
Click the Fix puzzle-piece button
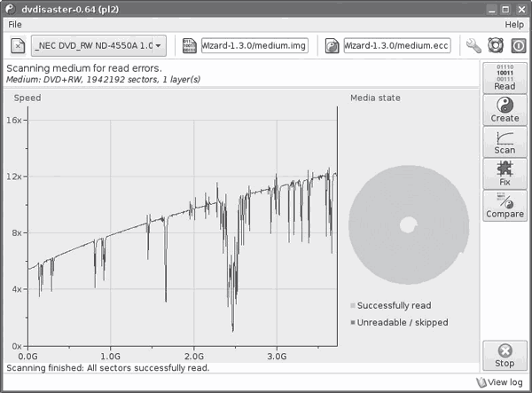(505, 172)
